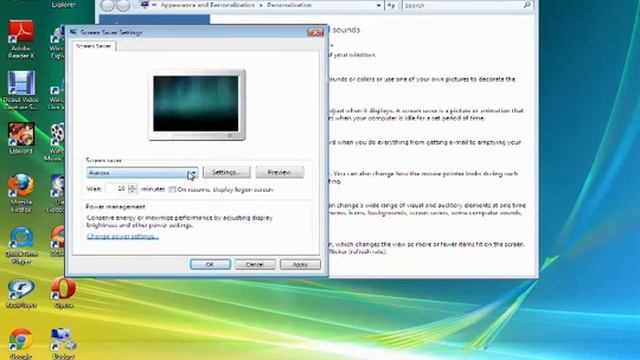Viewport: 640px width, 360px height.
Task: Open the Google Chrome desktop icon
Action: (21, 344)
